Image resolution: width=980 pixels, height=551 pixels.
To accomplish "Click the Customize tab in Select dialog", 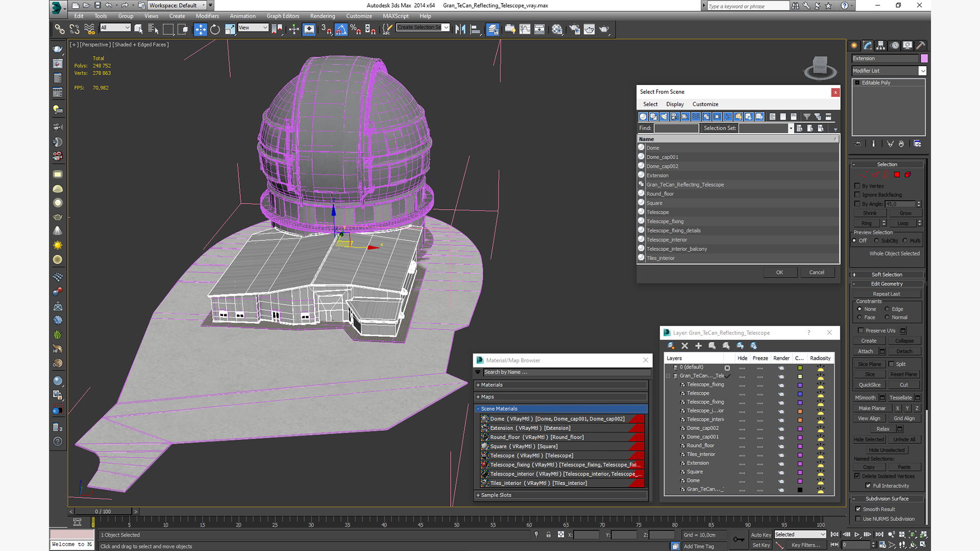I will point(705,104).
